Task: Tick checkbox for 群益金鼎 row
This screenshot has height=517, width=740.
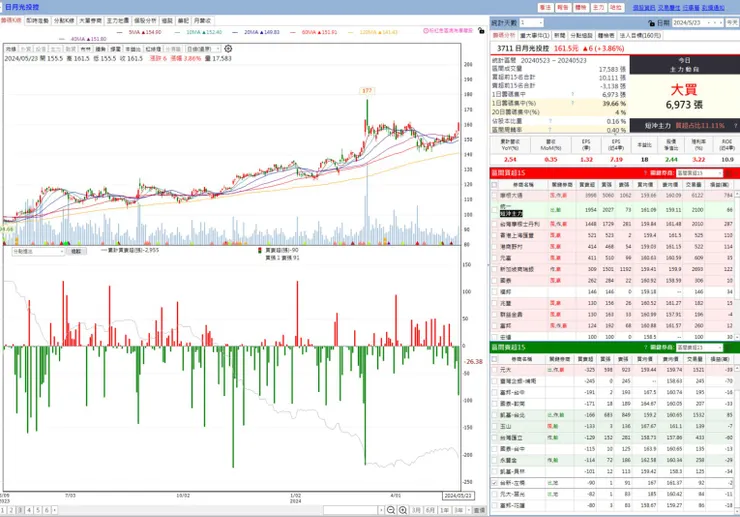Action: [x=494, y=314]
